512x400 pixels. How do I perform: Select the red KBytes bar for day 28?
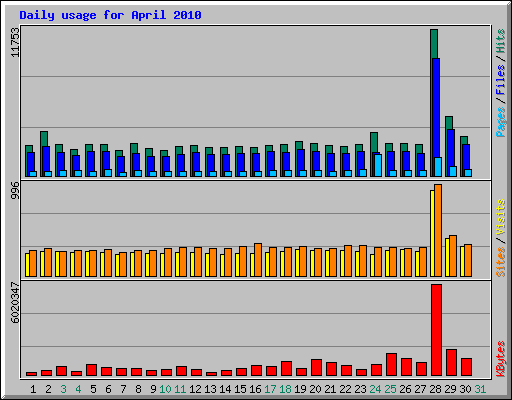436,330
